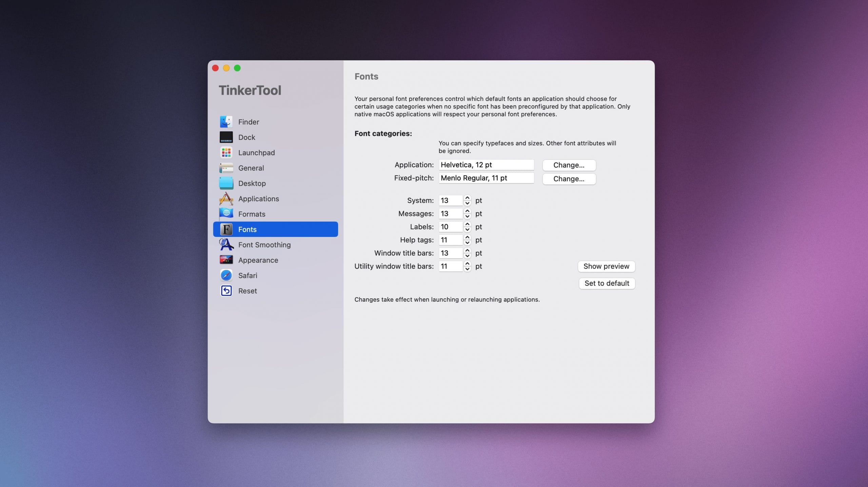
Task: Click the Set to default button
Action: (607, 283)
